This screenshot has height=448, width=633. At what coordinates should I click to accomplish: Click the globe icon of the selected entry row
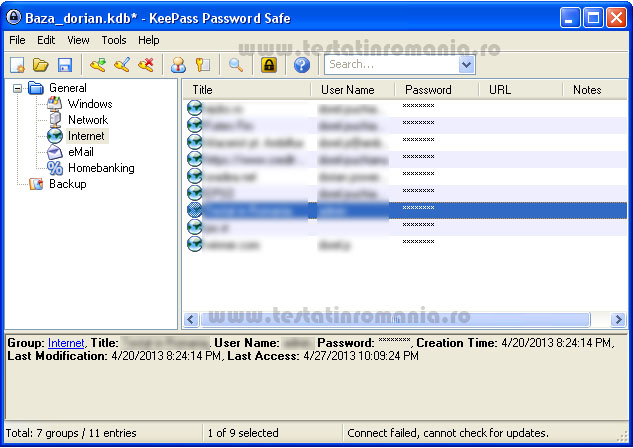[x=195, y=210]
